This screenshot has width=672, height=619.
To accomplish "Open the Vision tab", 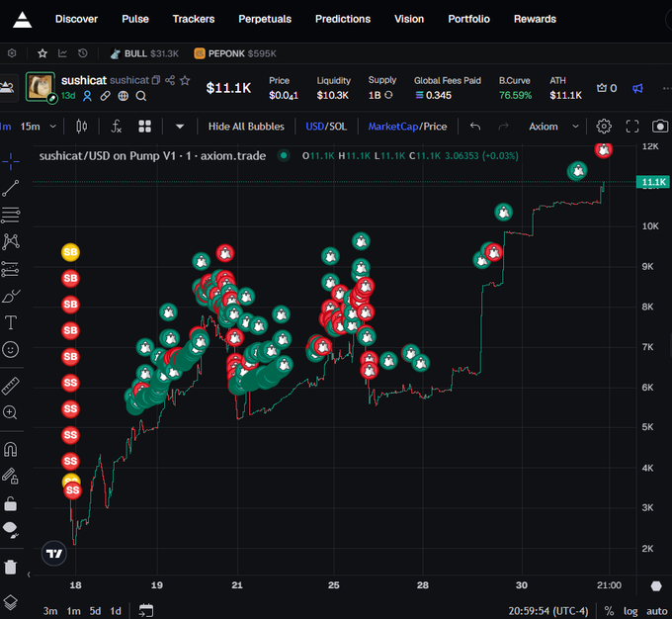I will (409, 19).
